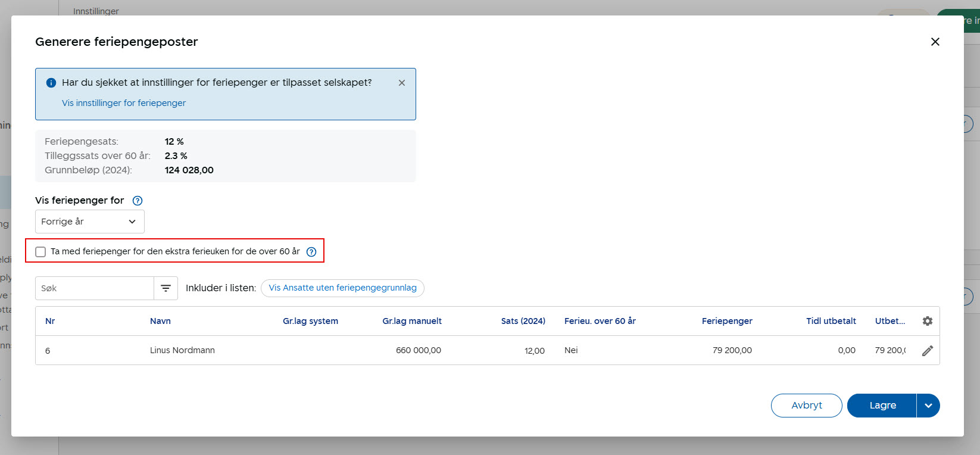Open table column settings gear

click(x=927, y=321)
